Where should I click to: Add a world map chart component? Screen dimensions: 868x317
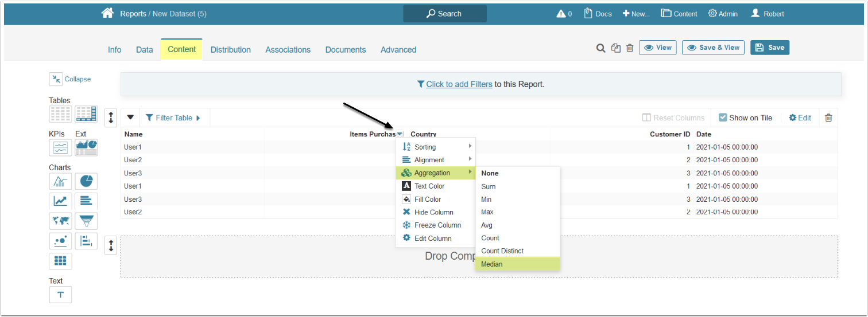point(60,221)
